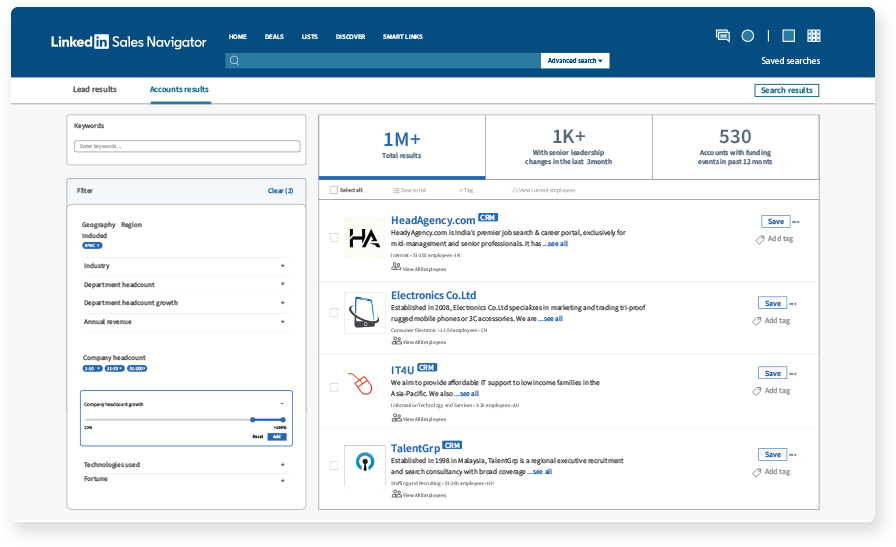Remove the APAC region filter chip
This screenshot has width=896, height=547.
tap(99, 246)
